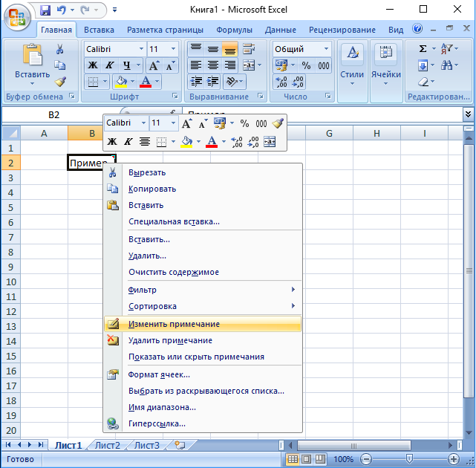Toggle align text left in ribbon
The image size is (476, 468).
[x=196, y=65]
